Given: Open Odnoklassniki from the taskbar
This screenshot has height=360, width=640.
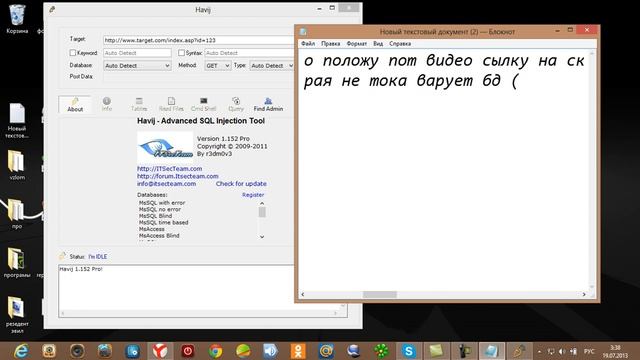Looking at the screenshot, I should (x=298, y=351).
